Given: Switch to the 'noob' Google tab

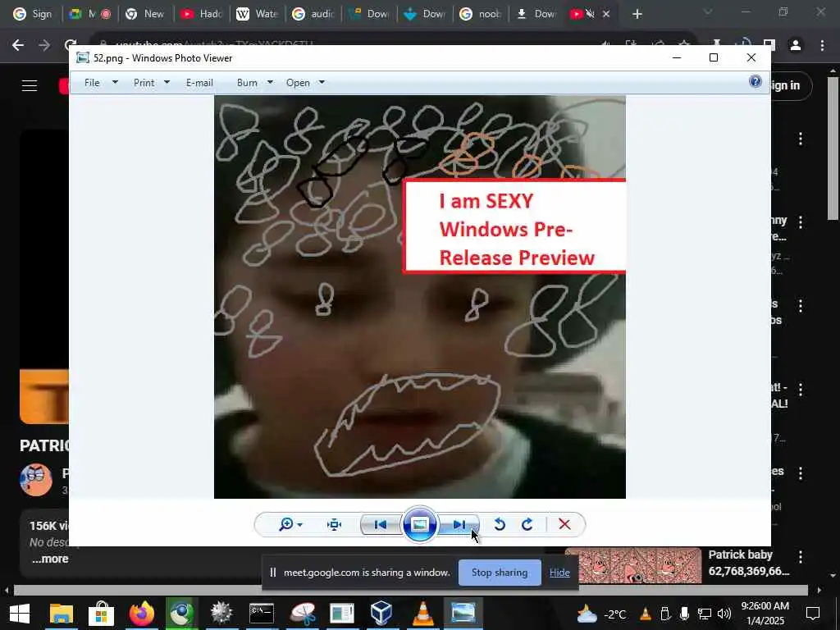Looking at the screenshot, I should [x=482, y=14].
